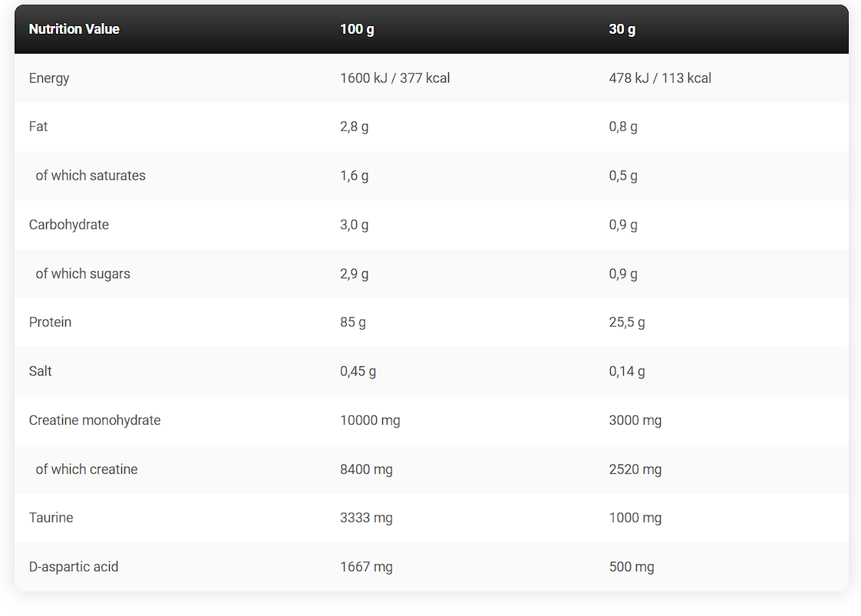This screenshot has width=861, height=616.
Task: Click the Nutrition Value column header
Action: 74,29
